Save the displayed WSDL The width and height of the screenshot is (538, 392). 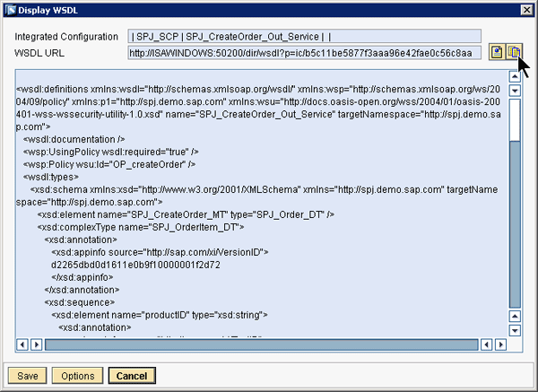27,375
